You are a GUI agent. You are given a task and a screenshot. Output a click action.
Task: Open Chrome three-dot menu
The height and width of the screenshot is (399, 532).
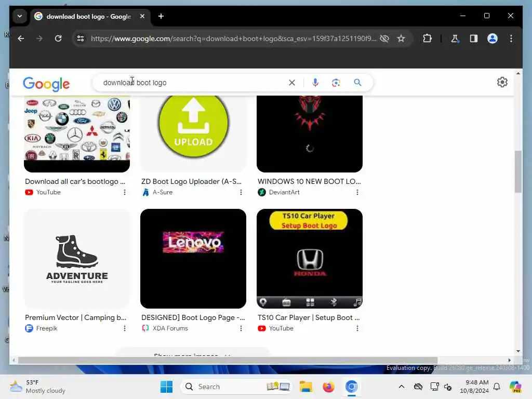pyautogui.click(x=511, y=38)
